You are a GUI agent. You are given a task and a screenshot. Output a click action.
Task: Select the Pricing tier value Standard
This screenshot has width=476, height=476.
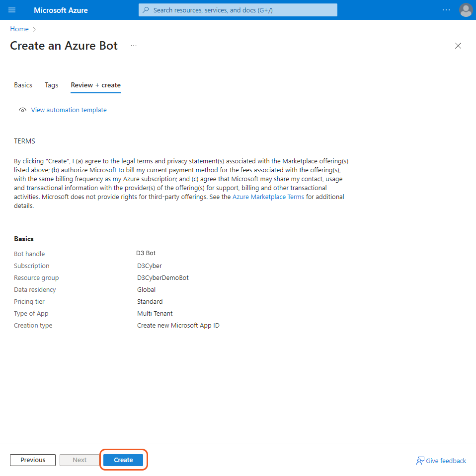coord(150,301)
